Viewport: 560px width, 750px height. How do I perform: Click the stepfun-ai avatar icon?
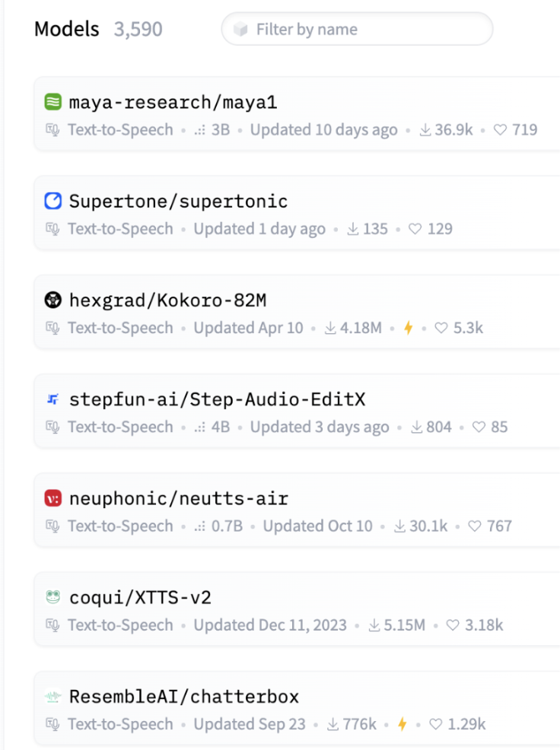point(52,399)
